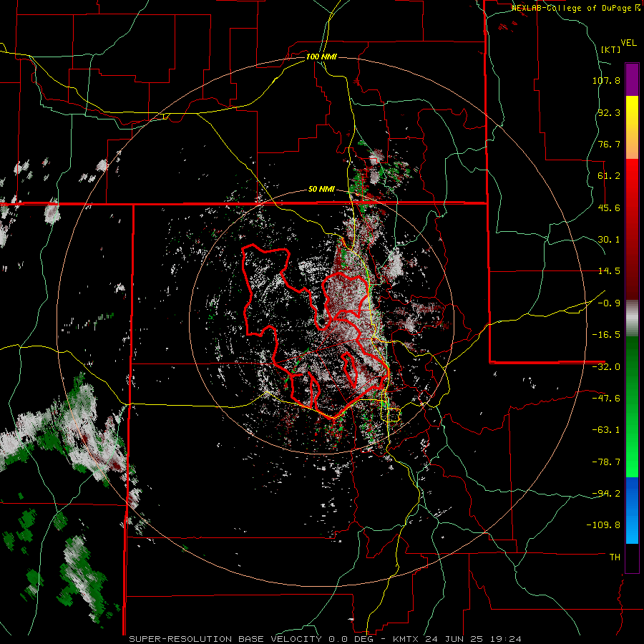The width and height of the screenshot is (644, 644).
Task: Pick the yellow-orange segment of the color bar
Action: click(x=632, y=127)
